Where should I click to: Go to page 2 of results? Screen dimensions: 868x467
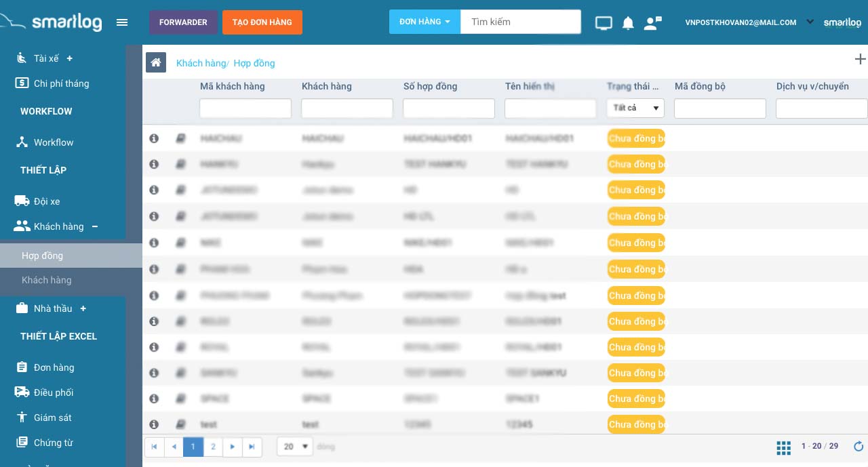213,447
